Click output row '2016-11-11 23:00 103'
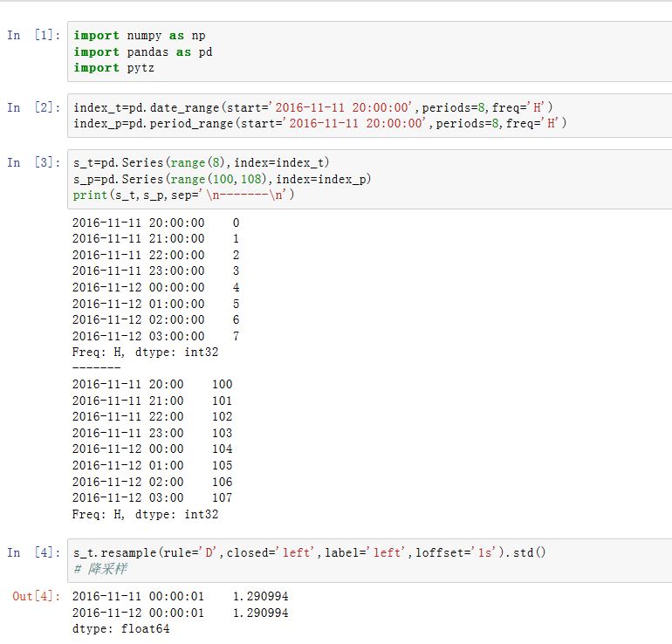The image size is (672, 644). (x=152, y=433)
